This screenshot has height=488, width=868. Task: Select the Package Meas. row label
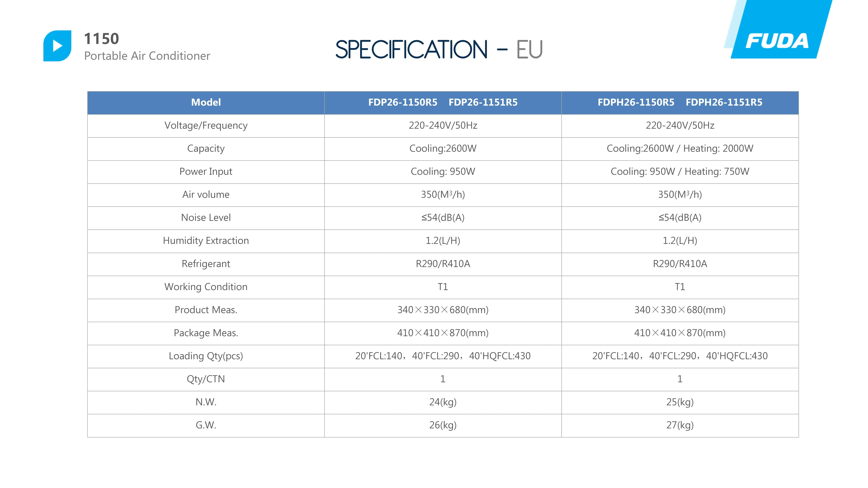click(206, 333)
